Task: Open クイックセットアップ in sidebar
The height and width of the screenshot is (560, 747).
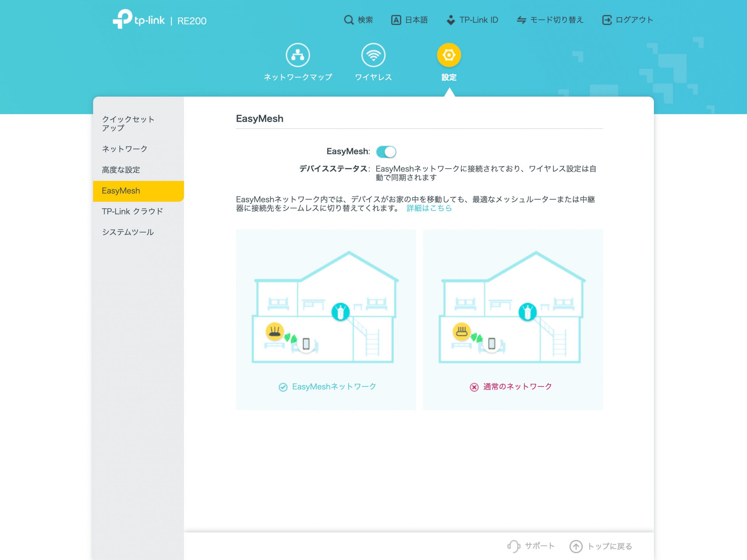Action: (139, 124)
